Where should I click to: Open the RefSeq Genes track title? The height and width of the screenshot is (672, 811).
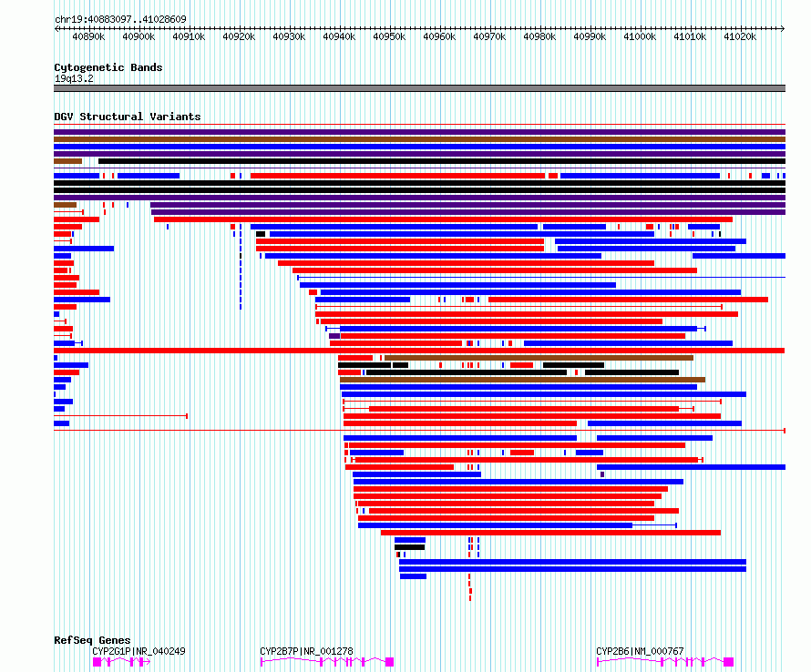click(x=92, y=640)
